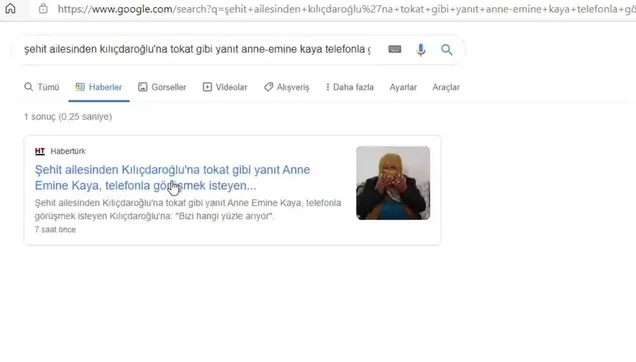This screenshot has height=362, width=636.
Task: Click the '7 saat önce' timestamp
Action: point(55,230)
